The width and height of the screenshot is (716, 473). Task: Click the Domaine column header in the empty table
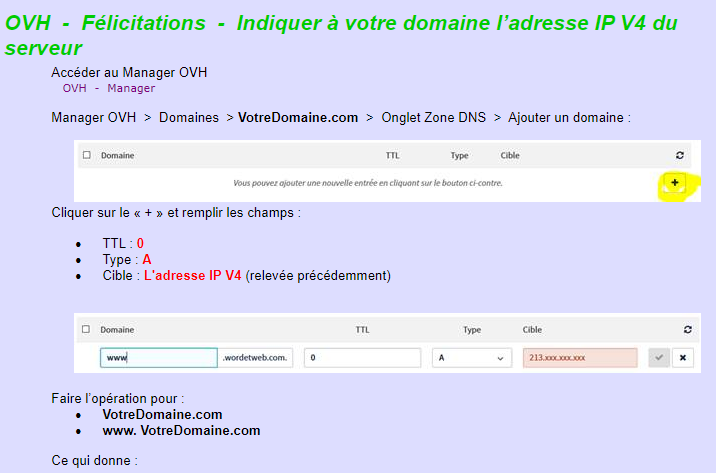click(x=117, y=156)
